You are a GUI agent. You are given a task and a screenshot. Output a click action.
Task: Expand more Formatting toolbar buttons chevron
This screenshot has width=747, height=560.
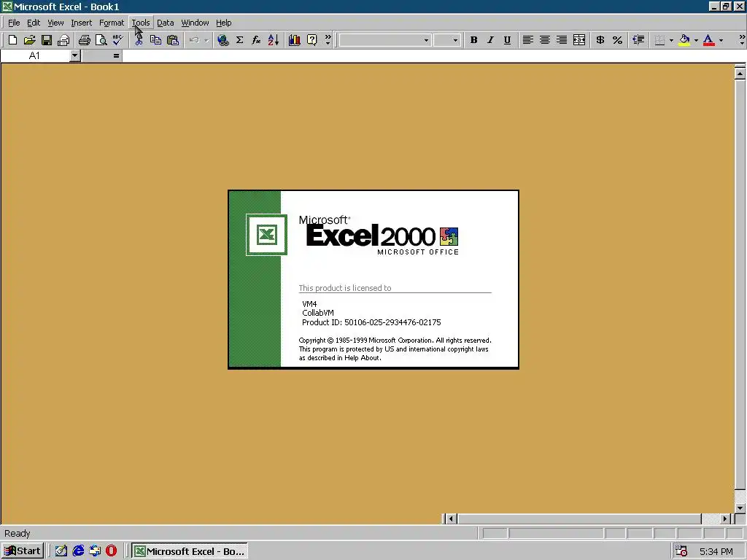(742, 41)
